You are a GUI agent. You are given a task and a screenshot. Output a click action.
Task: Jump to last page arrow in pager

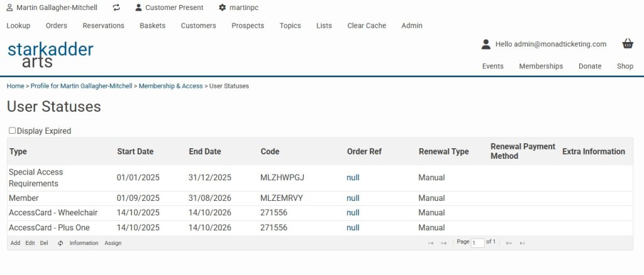522,243
